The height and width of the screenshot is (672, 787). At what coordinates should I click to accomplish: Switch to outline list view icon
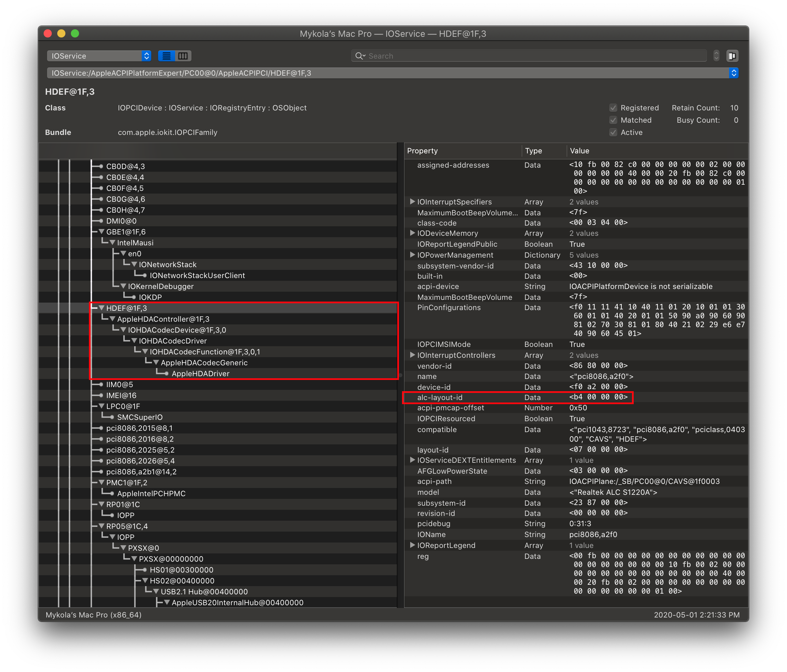point(166,56)
